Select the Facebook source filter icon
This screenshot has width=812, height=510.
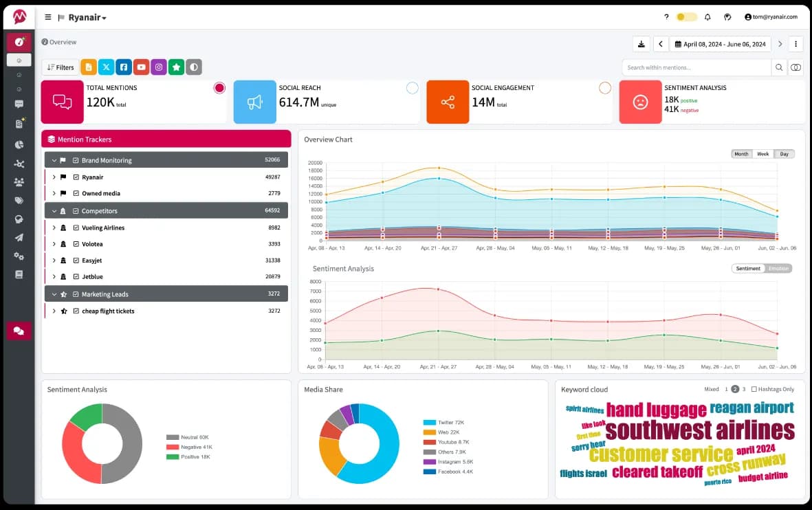tap(124, 67)
